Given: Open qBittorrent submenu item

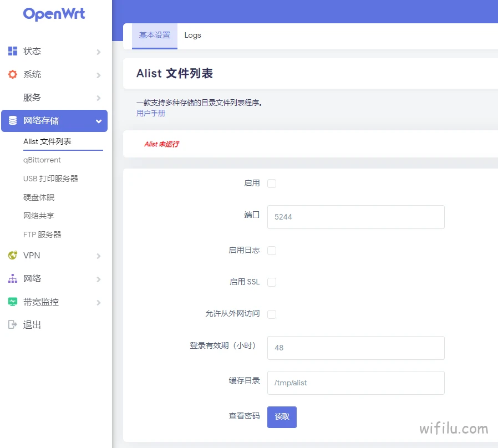Looking at the screenshot, I should click(x=42, y=160).
